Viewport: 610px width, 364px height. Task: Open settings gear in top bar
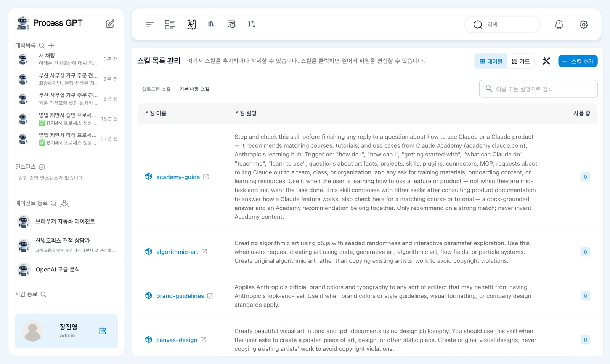click(x=584, y=24)
